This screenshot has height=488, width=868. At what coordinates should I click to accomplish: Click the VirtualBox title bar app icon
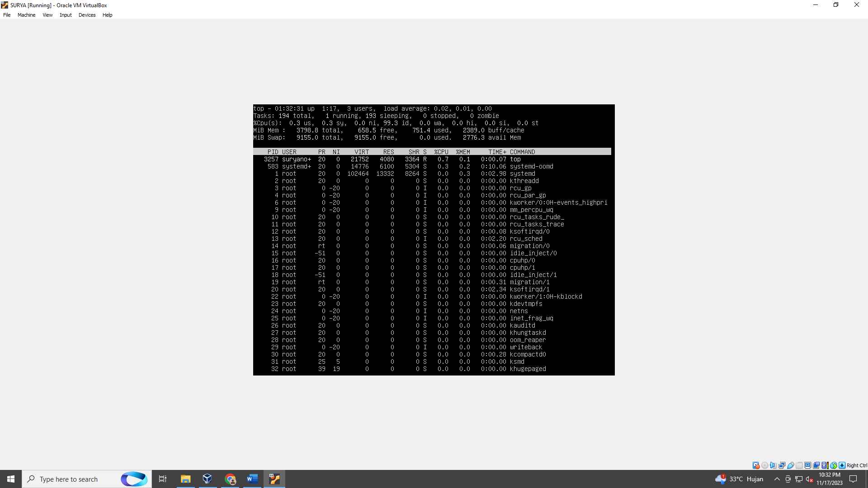[x=5, y=5]
